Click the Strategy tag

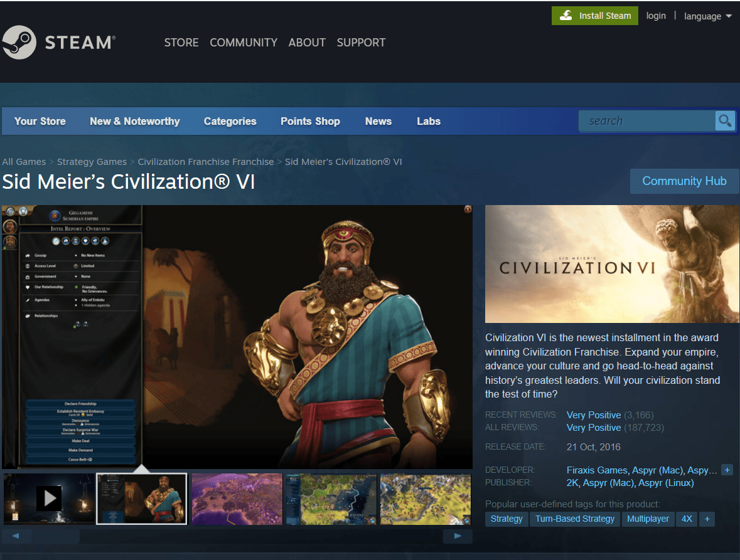click(507, 519)
